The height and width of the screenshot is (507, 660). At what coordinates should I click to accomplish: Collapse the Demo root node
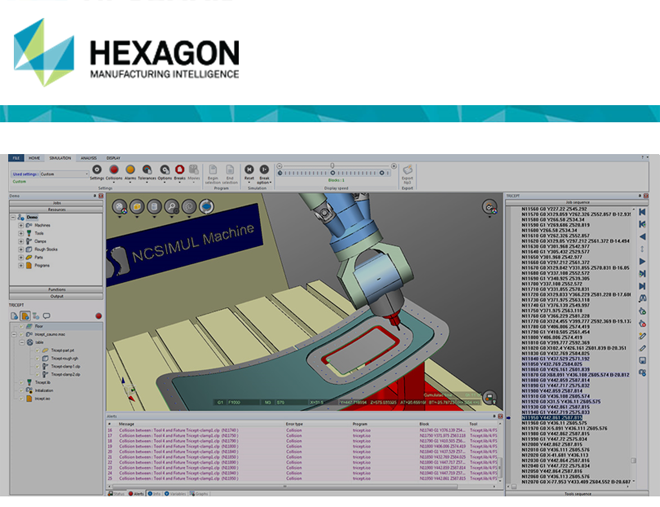click(13, 217)
